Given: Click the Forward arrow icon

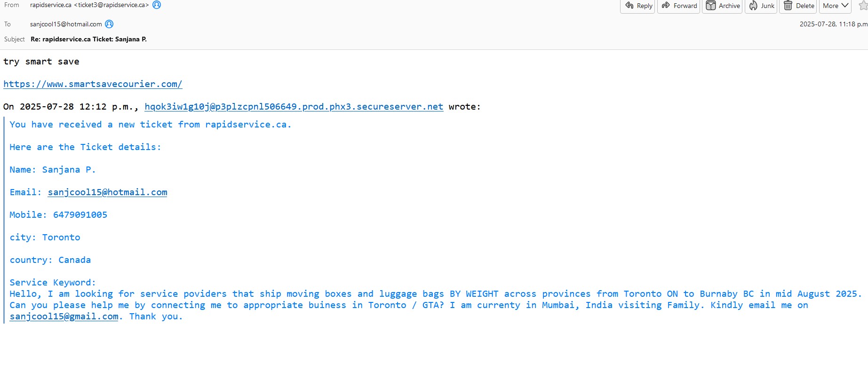Looking at the screenshot, I should tap(666, 6).
